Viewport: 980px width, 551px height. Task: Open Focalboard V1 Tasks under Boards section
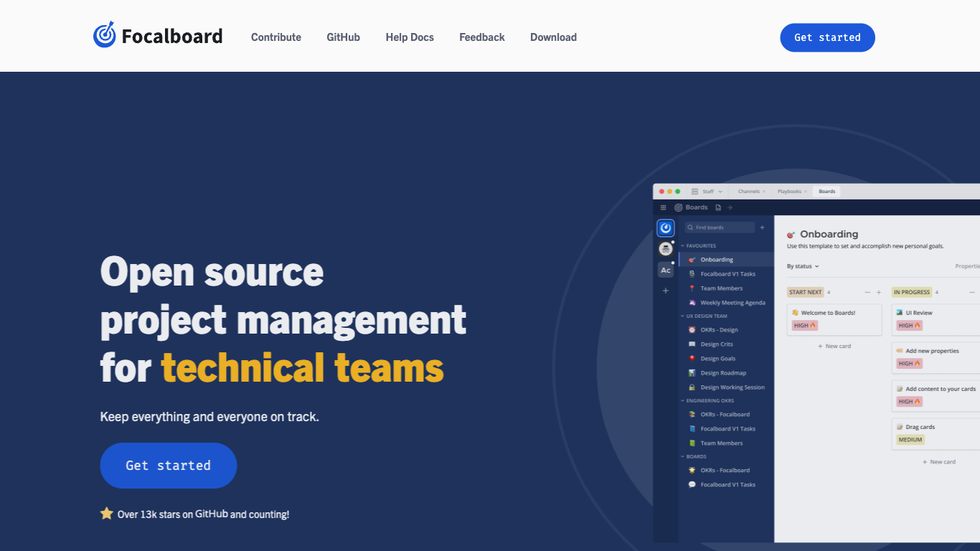tap(727, 485)
